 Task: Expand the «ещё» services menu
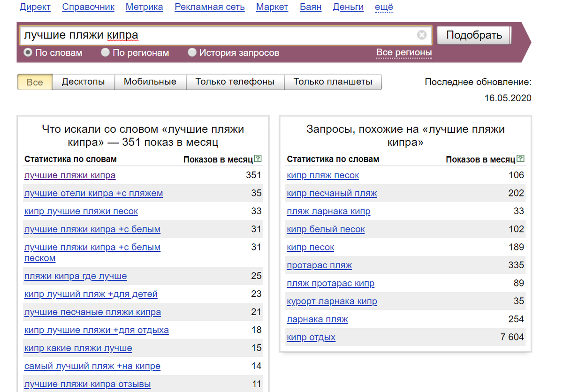pos(384,7)
